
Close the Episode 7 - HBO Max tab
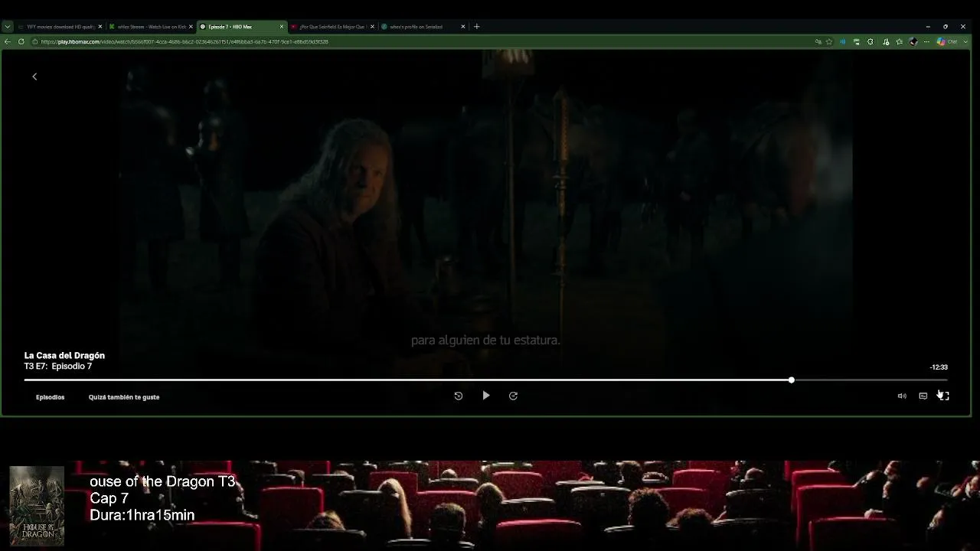[282, 27]
